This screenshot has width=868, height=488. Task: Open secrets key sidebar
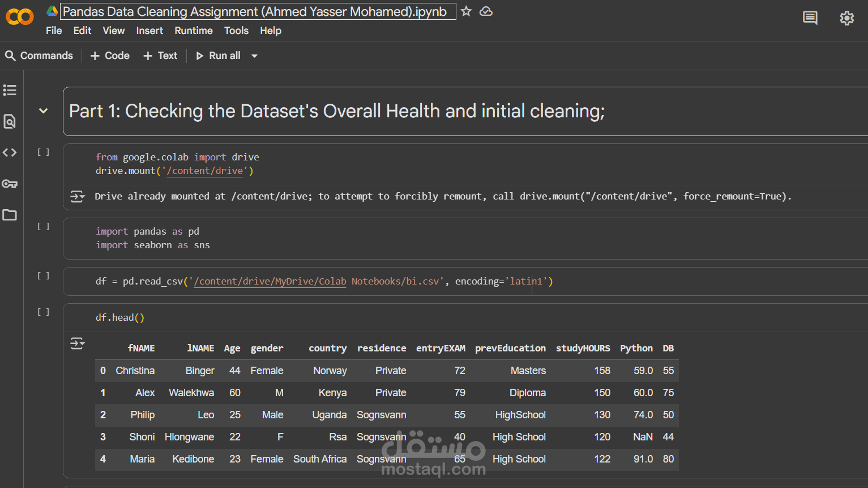[x=10, y=184]
